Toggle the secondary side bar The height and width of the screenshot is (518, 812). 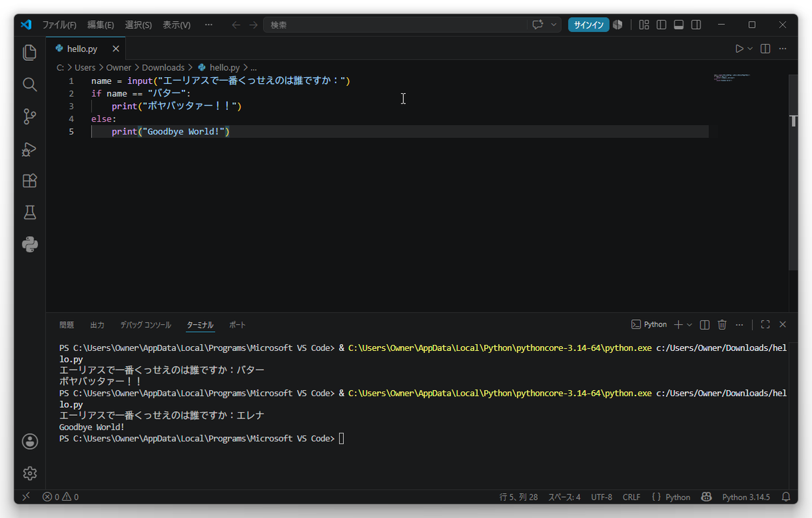coord(696,24)
